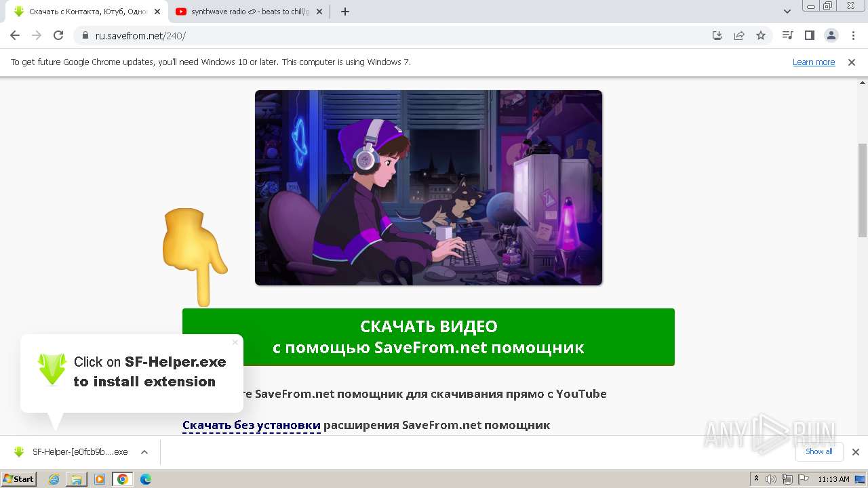
Task: Bookmark this page with star icon
Action: click(x=761, y=35)
